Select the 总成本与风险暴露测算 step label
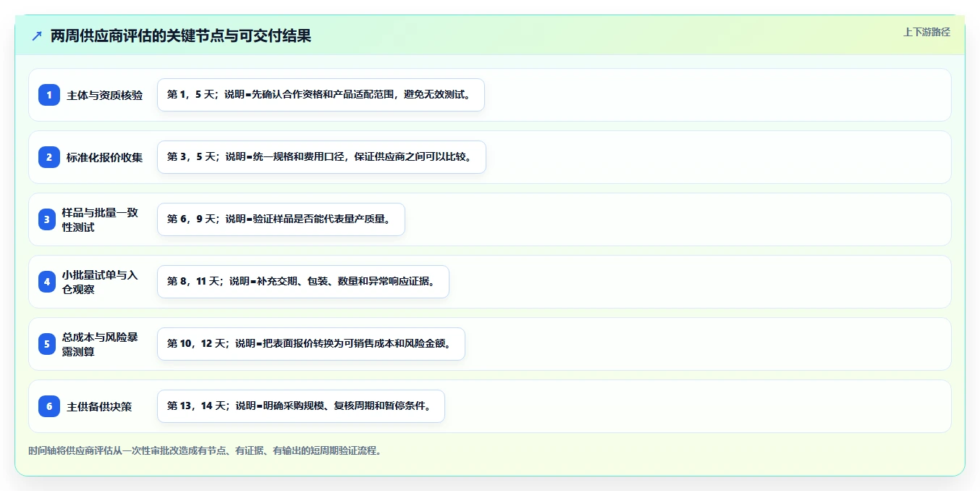The image size is (980, 491). click(x=100, y=344)
